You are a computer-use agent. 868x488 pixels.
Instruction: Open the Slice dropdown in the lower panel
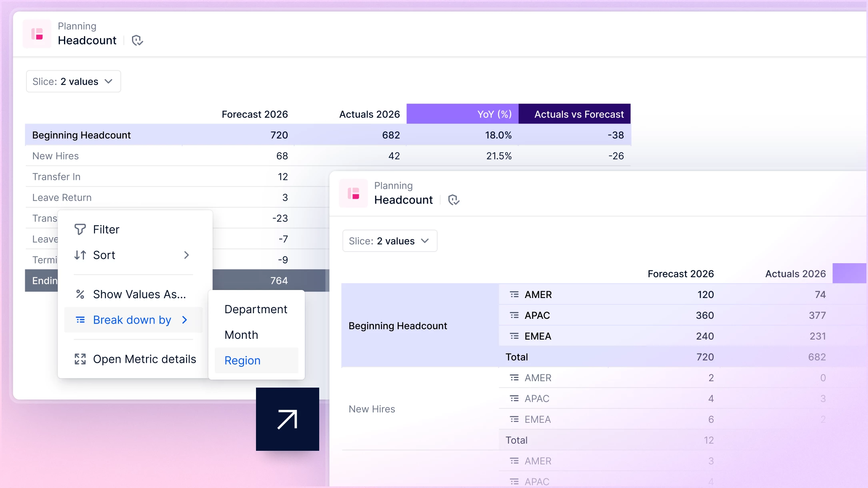point(390,241)
